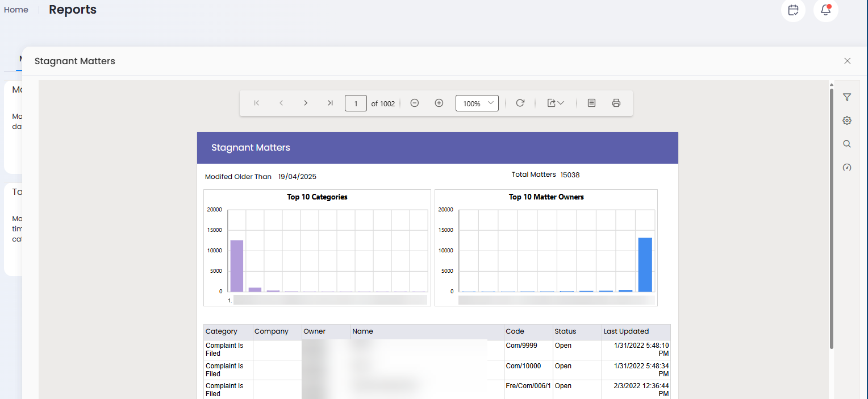Click the vertical scrollbar of report viewer
Viewport: 868px width, 399px height.
click(832, 219)
